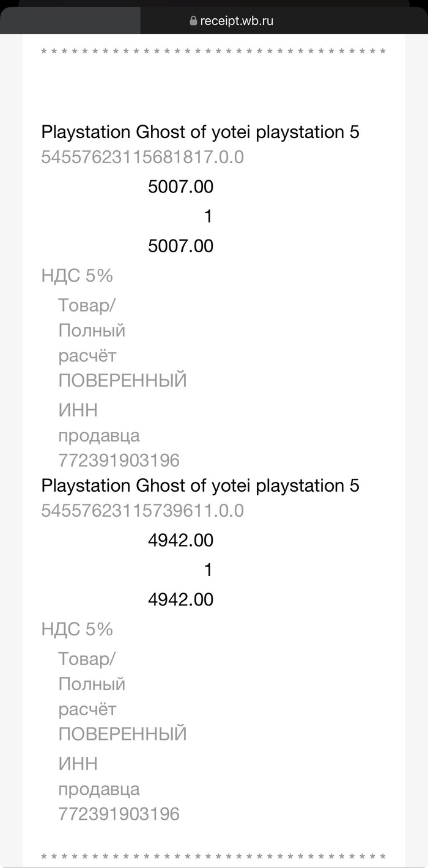Click the НДС 5% label under 5007.00
The height and width of the screenshot is (868, 428).
[x=77, y=276]
